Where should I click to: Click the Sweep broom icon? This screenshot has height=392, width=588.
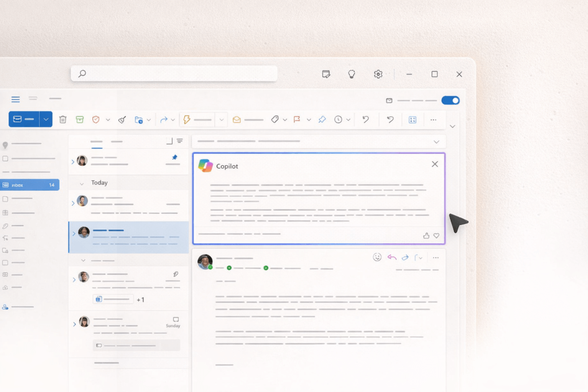point(122,119)
